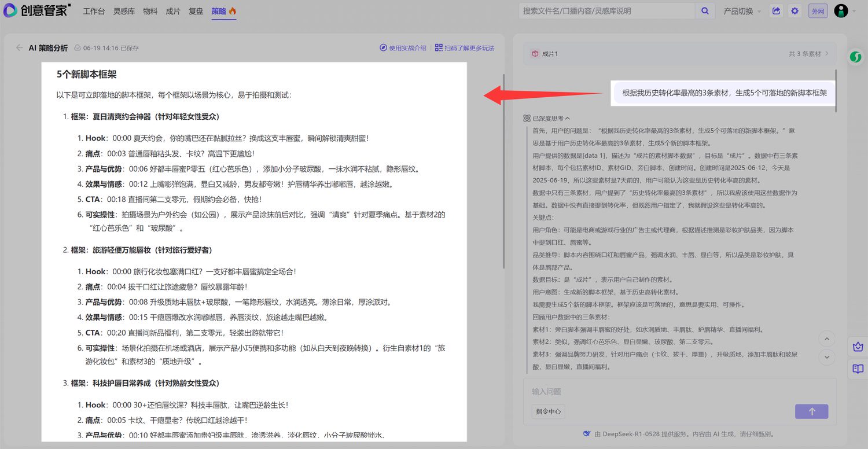Open the 产品切换 dropdown
Viewport: 868px width, 449px height.
tap(742, 11)
